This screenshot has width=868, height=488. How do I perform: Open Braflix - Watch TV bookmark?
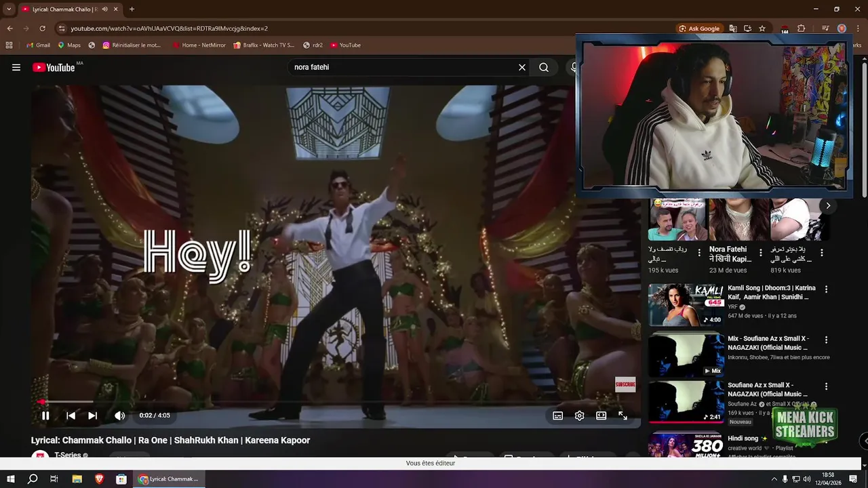[x=264, y=45]
